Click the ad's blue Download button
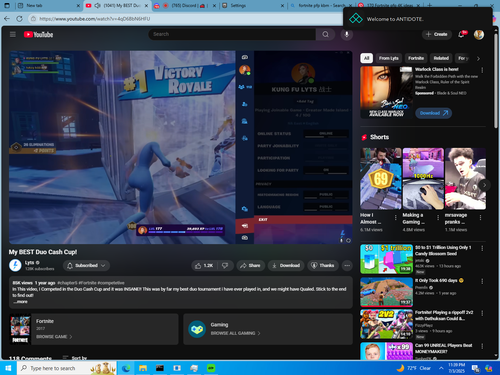This screenshot has width=500, height=375. tap(433, 113)
